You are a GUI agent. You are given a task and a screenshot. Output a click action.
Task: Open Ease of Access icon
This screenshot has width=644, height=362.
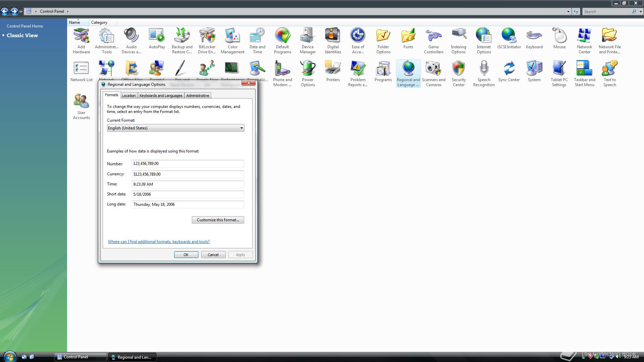[358, 41]
